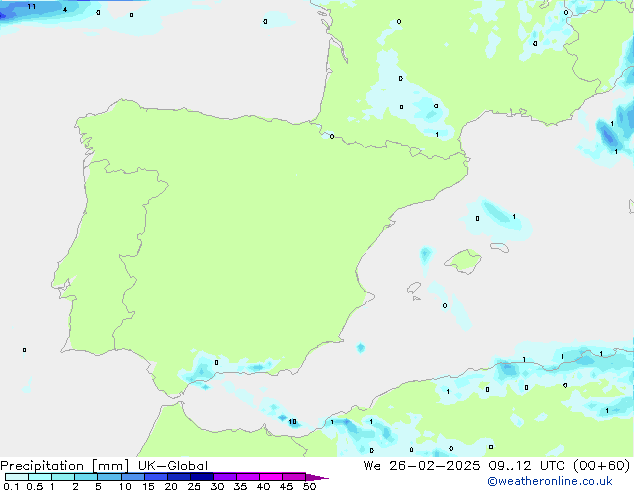
Task: Click the 20–25 mm legend color box
Action: pos(179,477)
